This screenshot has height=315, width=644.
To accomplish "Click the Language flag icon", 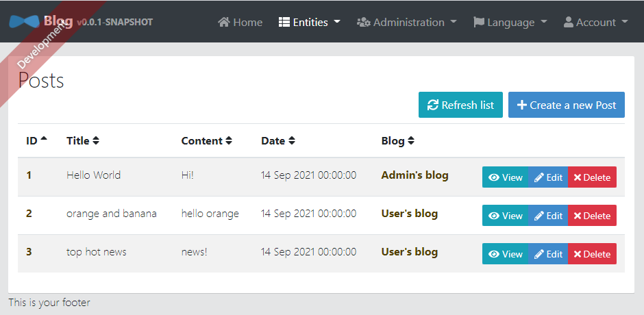I will pyautogui.click(x=479, y=22).
